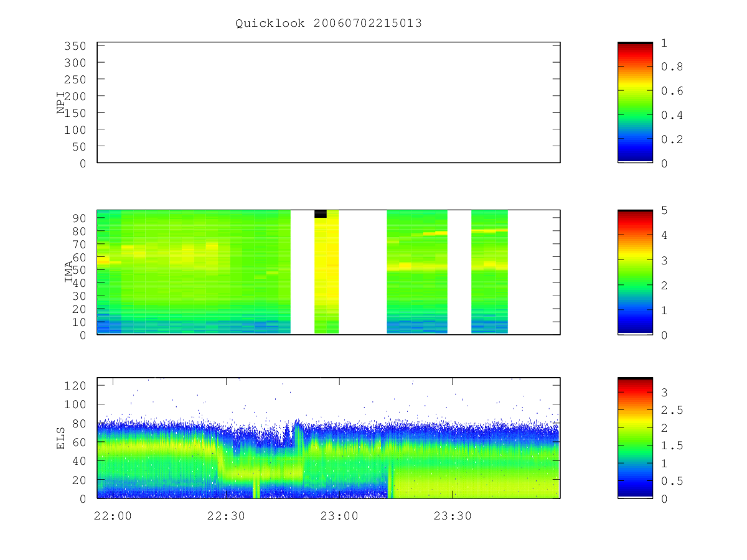Click 1.5 on the ELS colorbar scale
Viewport: 747px width, 560px height.
tap(671, 446)
